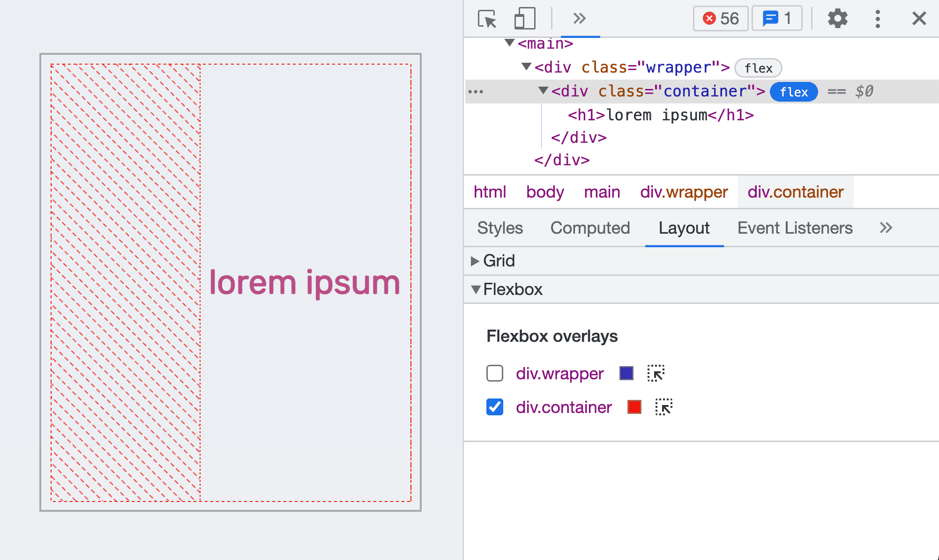This screenshot has width=939, height=560.
Task: Toggle the div.wrapper flexbox overlay checkbox
Action: click(493, 373)
